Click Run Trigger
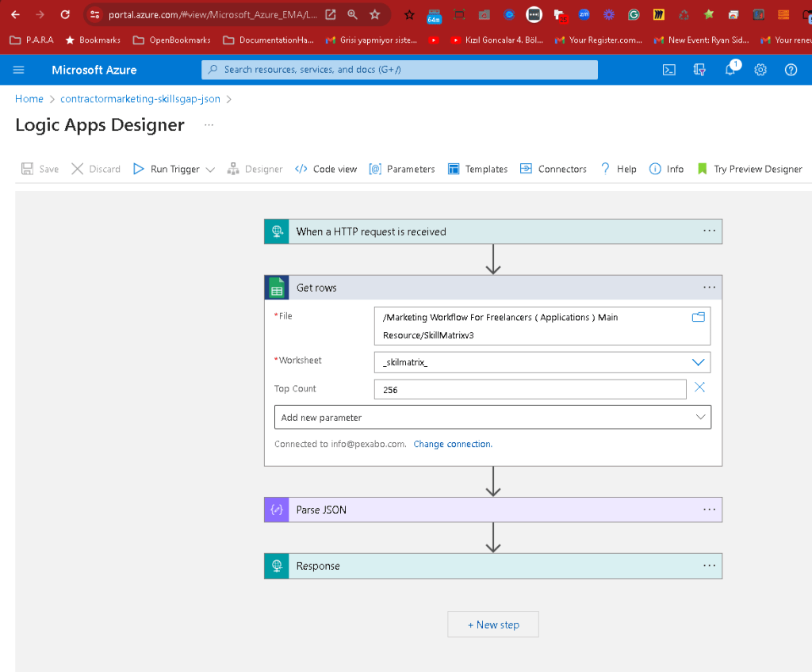The height and width of the screenshot is (672, 812). [167, 169]
